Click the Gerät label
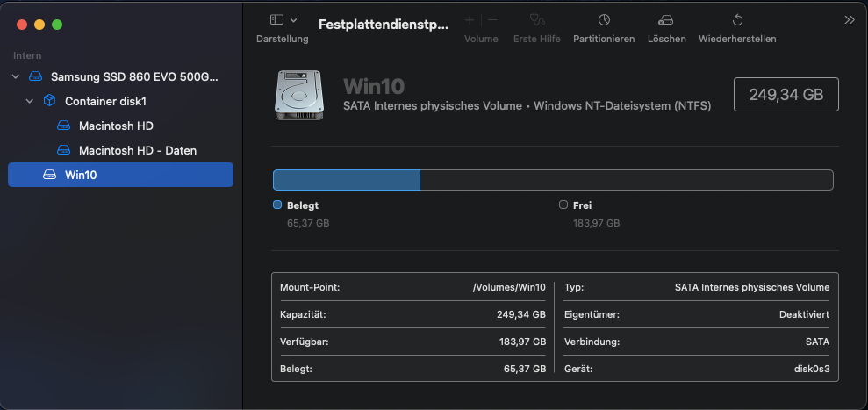 click(578, 369)
